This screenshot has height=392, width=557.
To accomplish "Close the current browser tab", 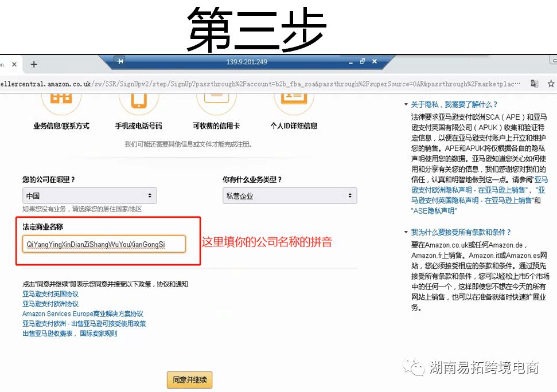I will click(14, 64).
